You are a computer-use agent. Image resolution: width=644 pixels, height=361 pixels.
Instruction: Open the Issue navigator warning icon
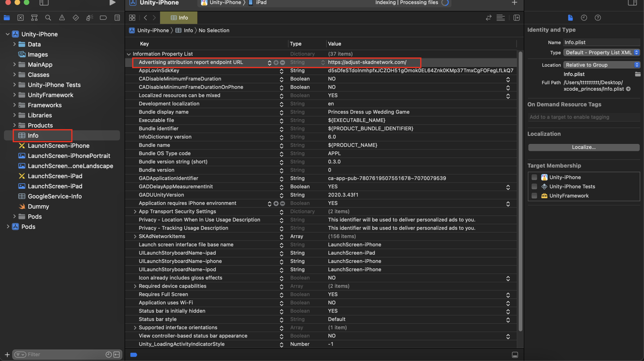tap(62, 18)
